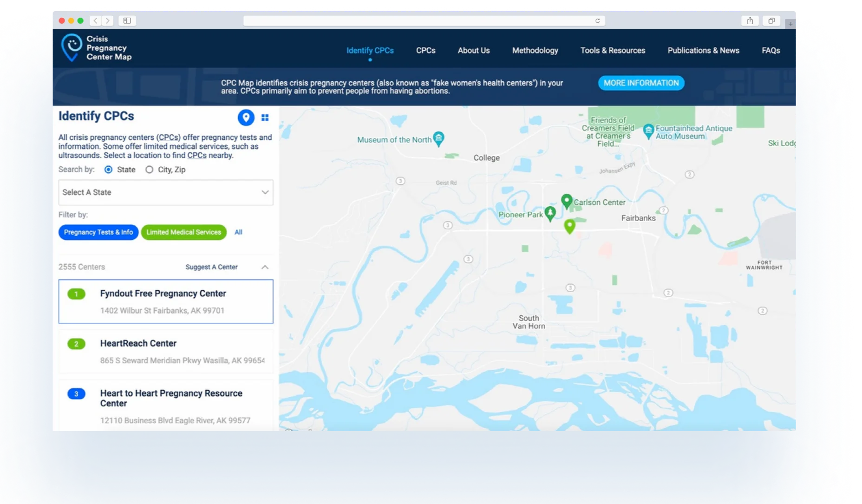Go to Tools & Resources page
This screenshot has width=862, height=504.
613,51
